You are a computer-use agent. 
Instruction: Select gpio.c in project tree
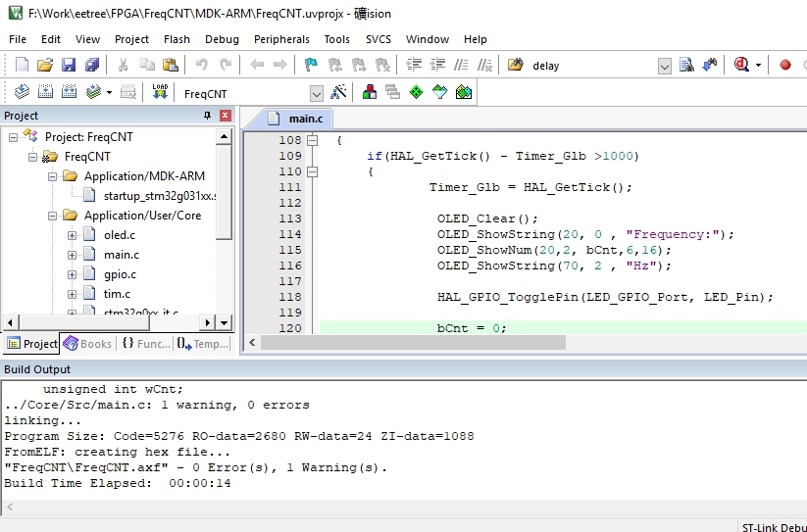coord(120,274)
